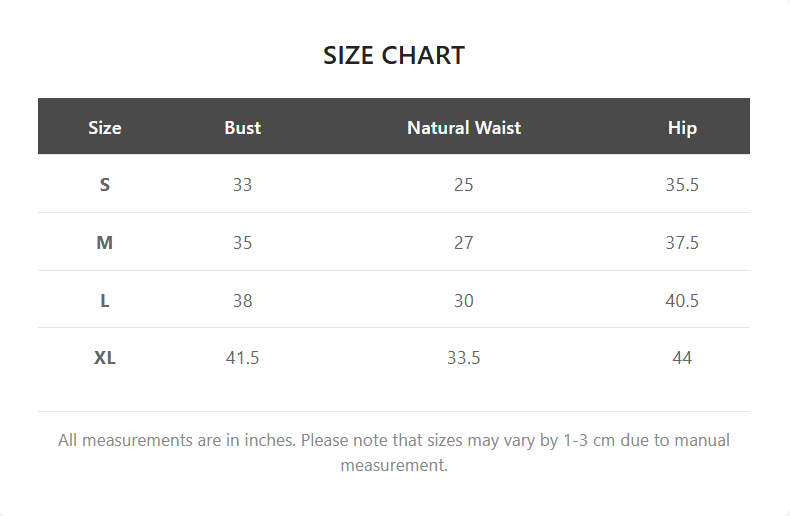790x516 pixels.
Task: Select the M size row label
Action: [x=105, y=243]
